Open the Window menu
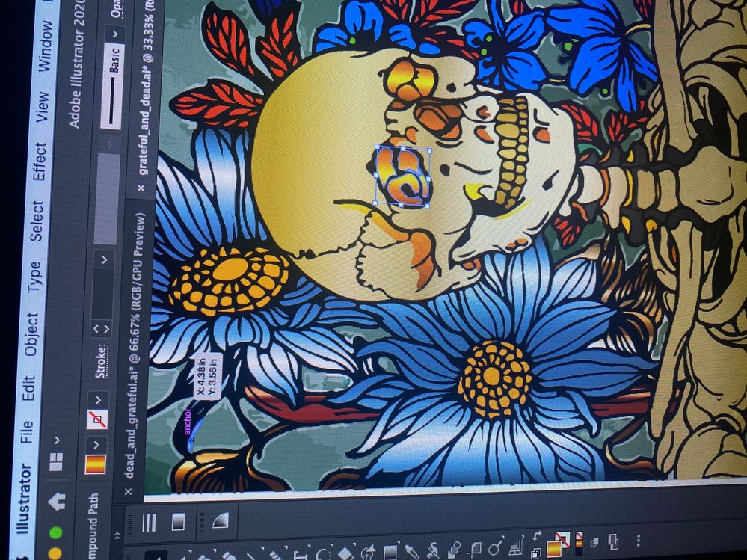 [x=46, y=46]
